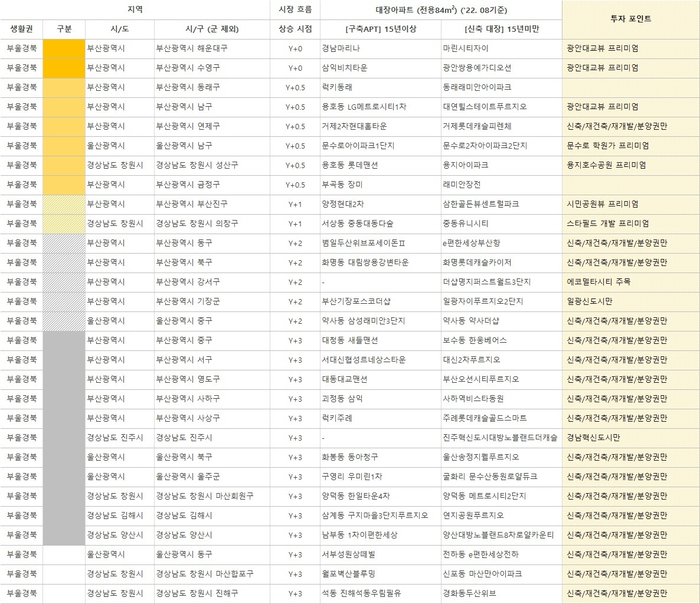Select the 시/도 column header
The width and height of the screenshot is (700, 604).
point(120,29)
